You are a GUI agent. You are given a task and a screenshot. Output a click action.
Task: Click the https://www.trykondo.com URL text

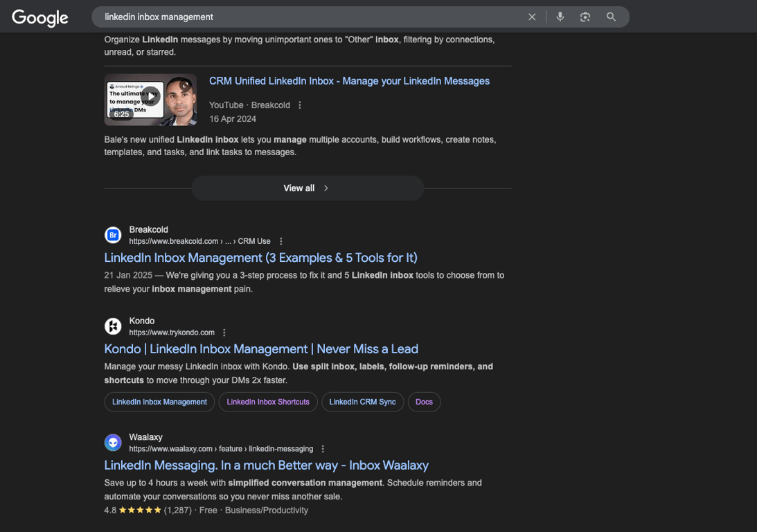(172, 332)
